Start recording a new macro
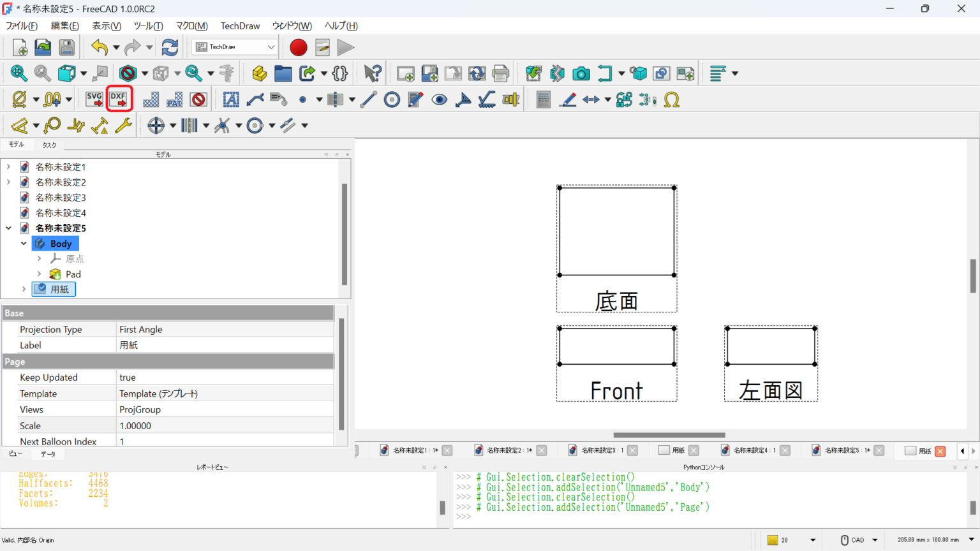Image resolution: width=980 pixels, height=551 pixels. point(298,47)
